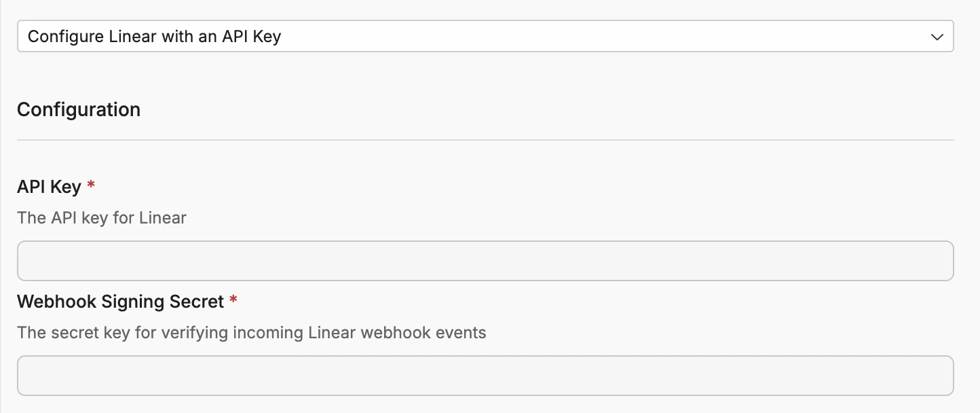Click the text The API key for Linear
The height and width of the screenshot is (413, 980).
(102, 217)
